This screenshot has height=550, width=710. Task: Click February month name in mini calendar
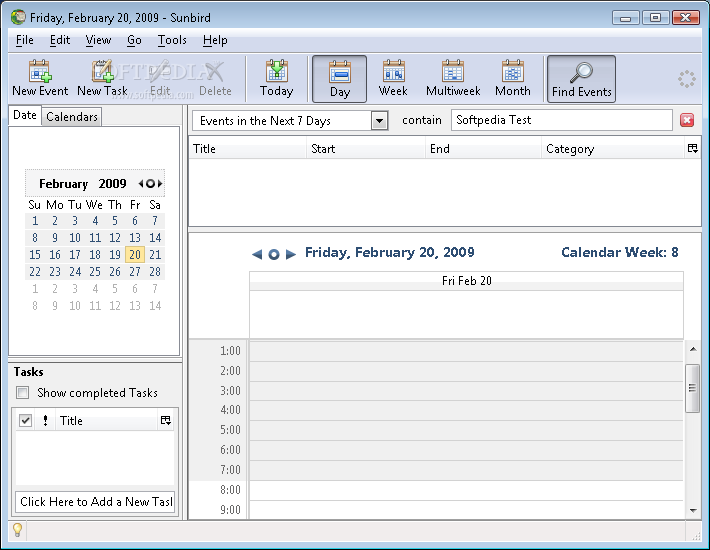[x=63, y=183]
